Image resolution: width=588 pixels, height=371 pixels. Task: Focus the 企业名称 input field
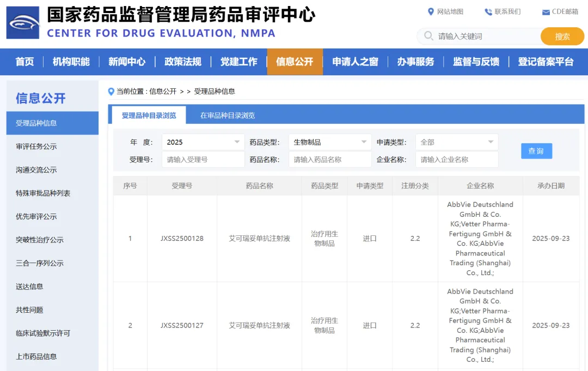click(456, 160)
